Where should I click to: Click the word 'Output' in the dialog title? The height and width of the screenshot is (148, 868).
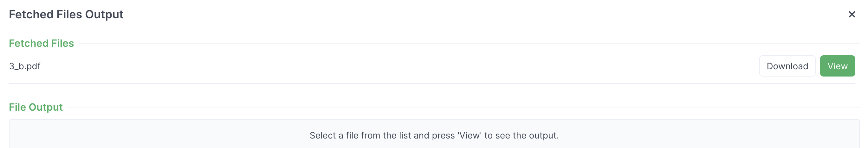click(x=104, y=15)
